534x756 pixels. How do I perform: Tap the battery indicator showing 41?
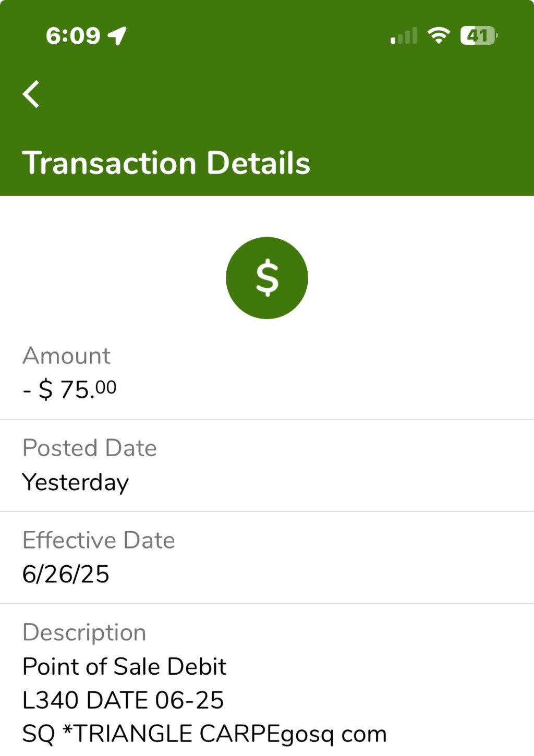[x=479, y=35]
